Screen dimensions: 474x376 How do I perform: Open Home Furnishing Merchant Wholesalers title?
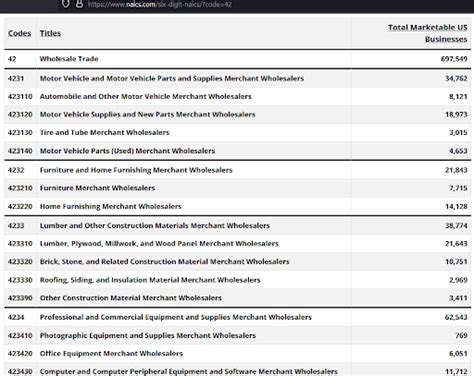coord(111,207)
